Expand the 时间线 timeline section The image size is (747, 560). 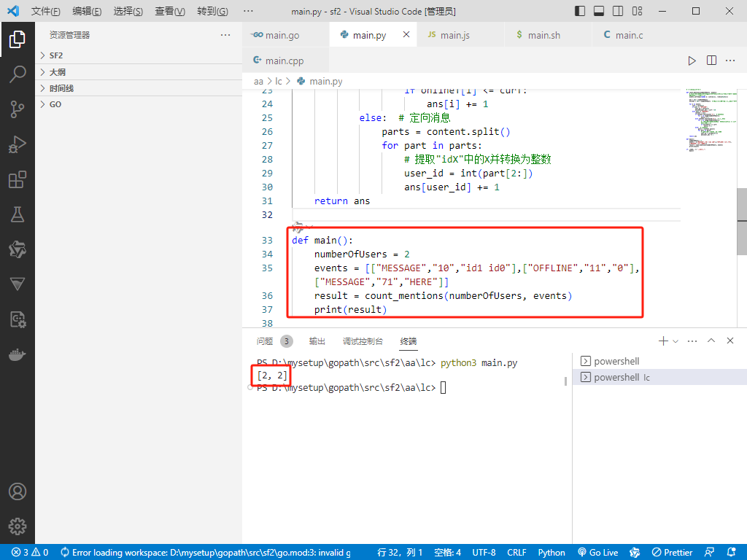click(139, 88)
